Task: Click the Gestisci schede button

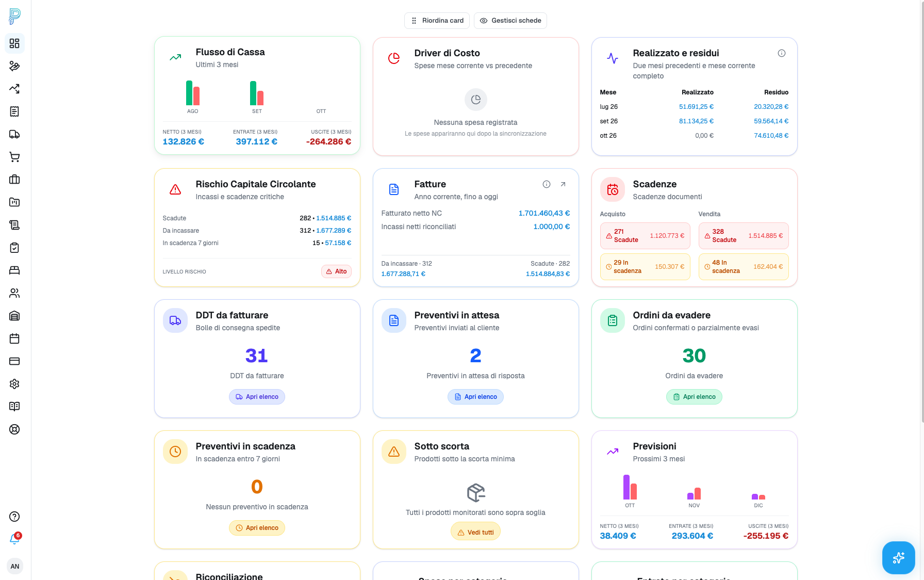Action: click(x=510, y=21)
